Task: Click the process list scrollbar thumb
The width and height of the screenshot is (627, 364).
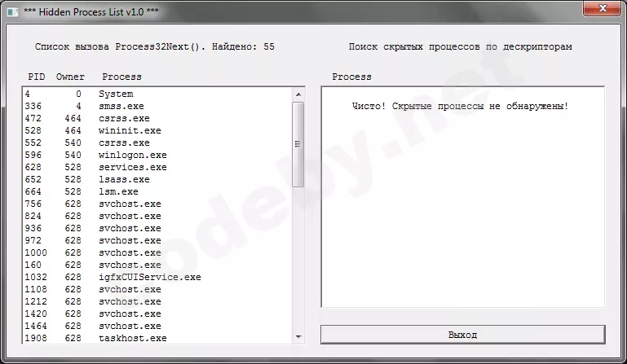Action: [298, 144]
